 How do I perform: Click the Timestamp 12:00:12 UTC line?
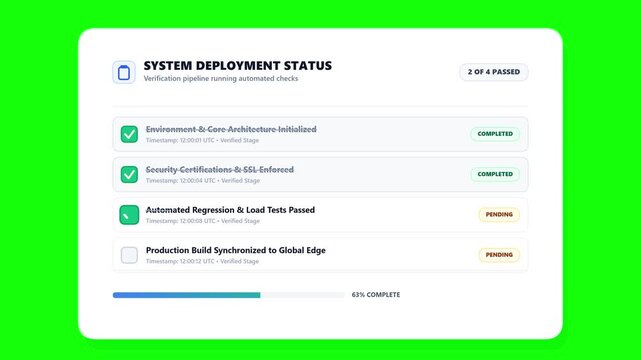tap(202, 261)
